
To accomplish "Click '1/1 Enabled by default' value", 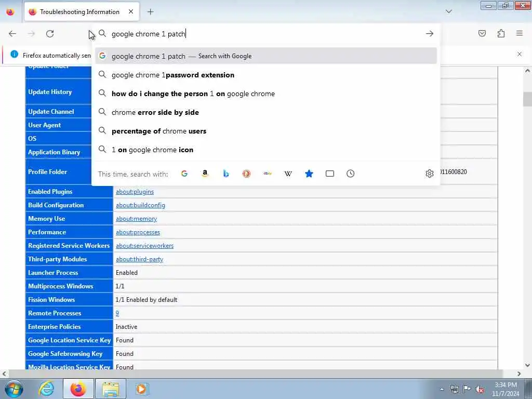I will point(146,300).
